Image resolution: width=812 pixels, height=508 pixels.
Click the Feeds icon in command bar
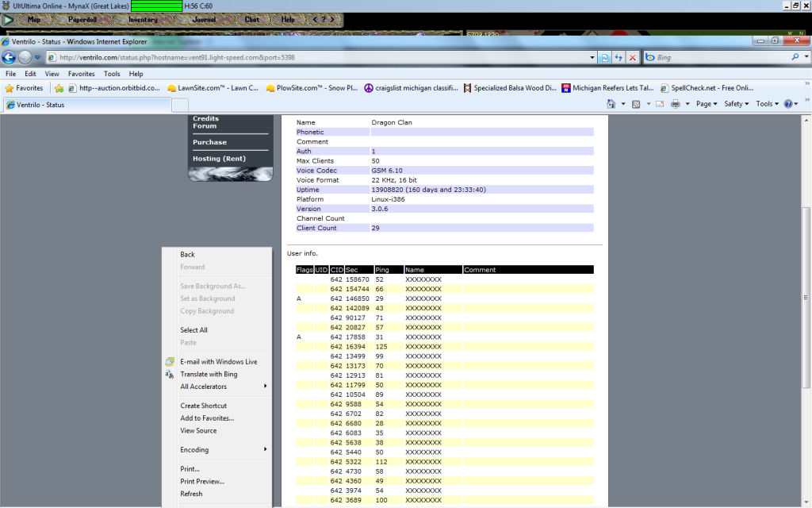pos(636,104)
